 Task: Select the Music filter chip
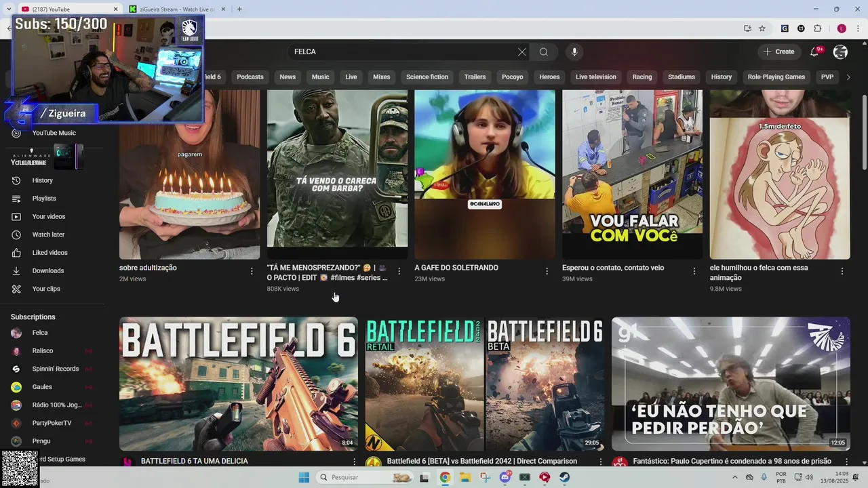[x=321, y=77]
